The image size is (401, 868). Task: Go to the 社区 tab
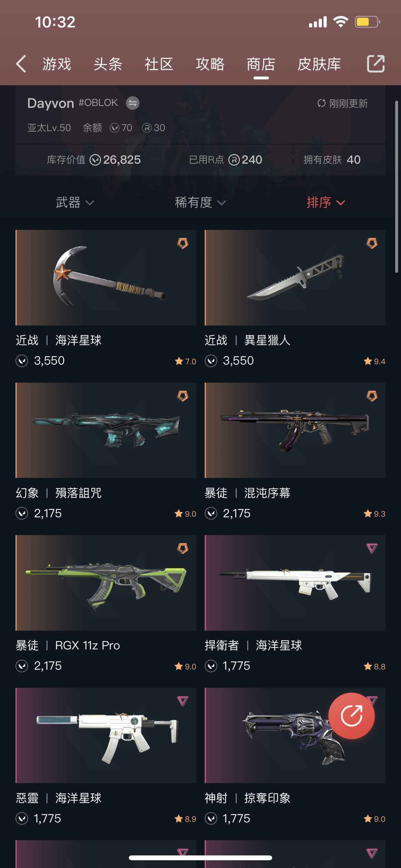pos(159,64)
